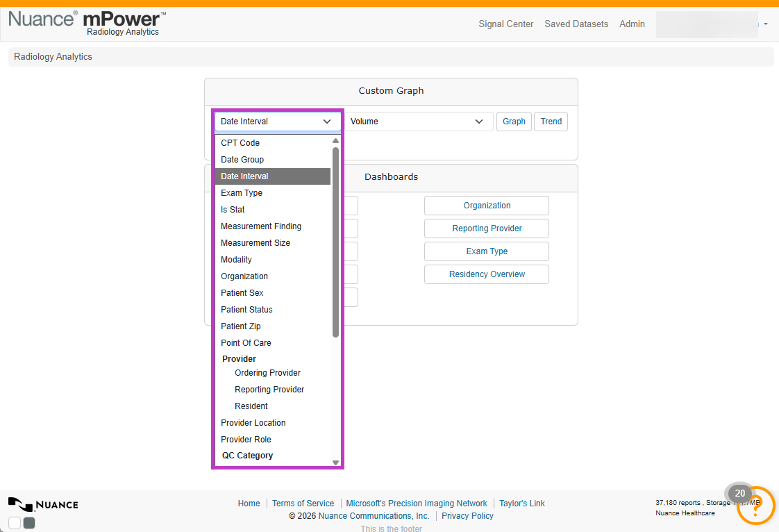Choose CPT Code from the list
The height and width of the screenshot is (532, 779).
click(x=273, y=142)
